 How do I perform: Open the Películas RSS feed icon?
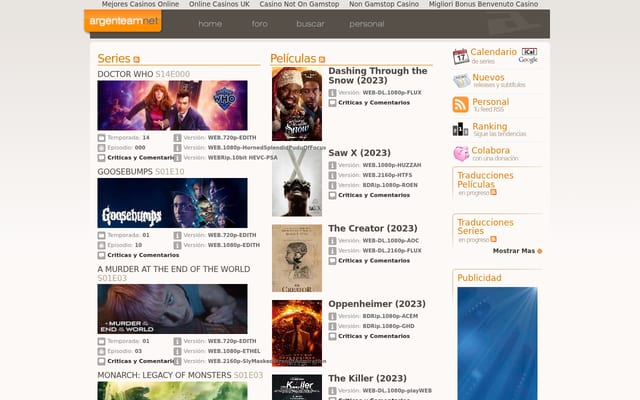322,60
